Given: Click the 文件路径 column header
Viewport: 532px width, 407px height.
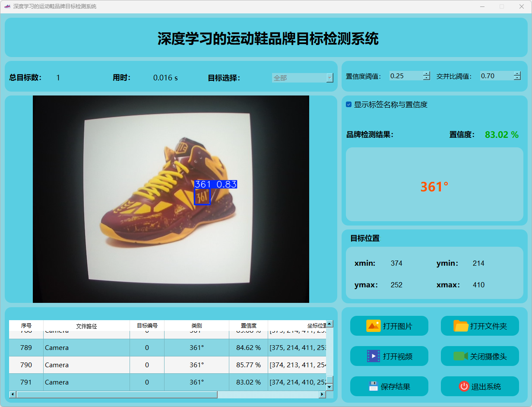Looking at the screenshot, I should 86,326.
